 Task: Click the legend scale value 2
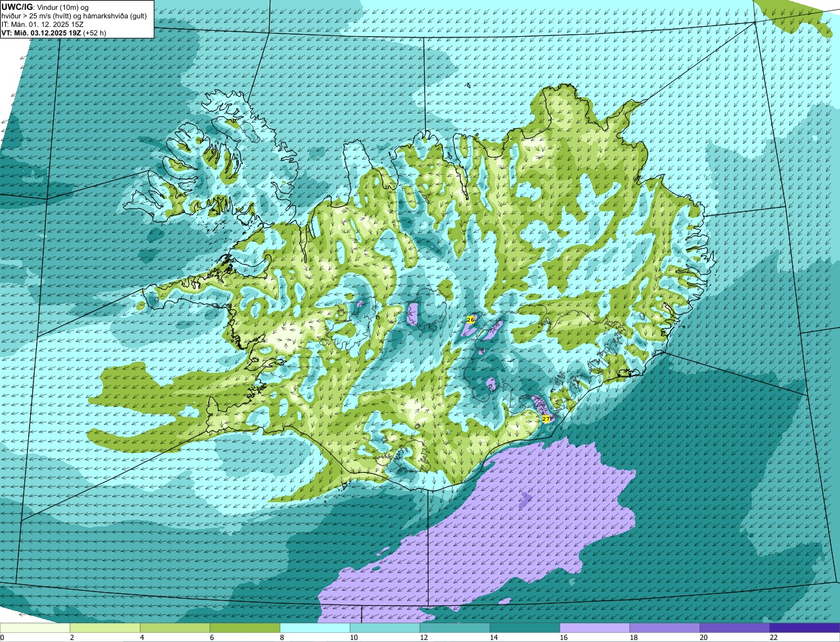[x=72, y=637]
